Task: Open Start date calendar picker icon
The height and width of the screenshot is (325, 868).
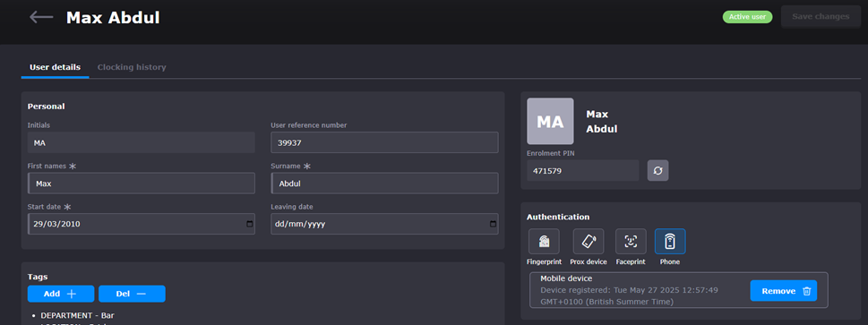Action: point(250,224)
